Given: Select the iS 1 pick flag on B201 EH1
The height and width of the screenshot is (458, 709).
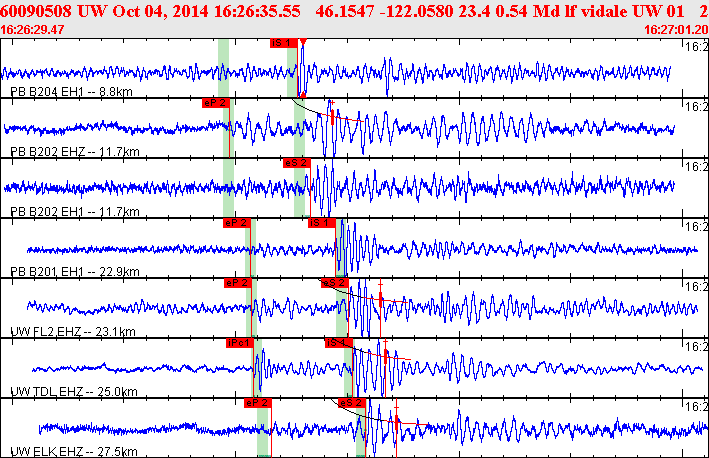Looking at the screenshot, I should pos(321,223).
